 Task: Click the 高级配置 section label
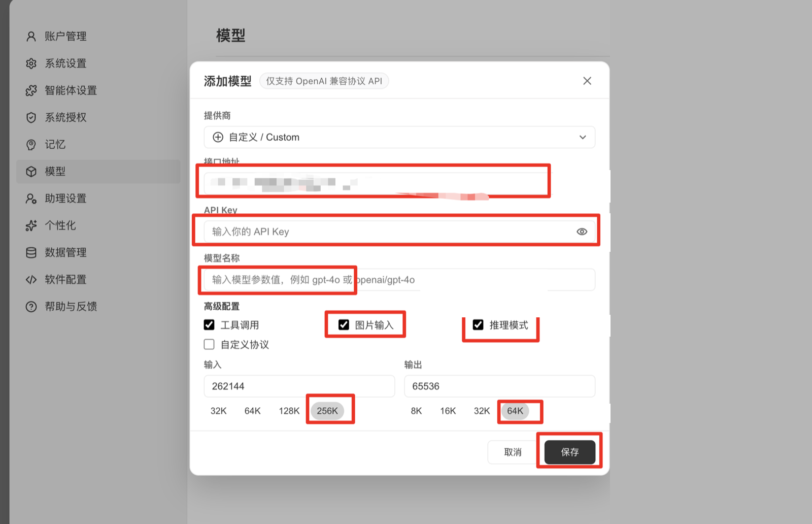point(222,306)
